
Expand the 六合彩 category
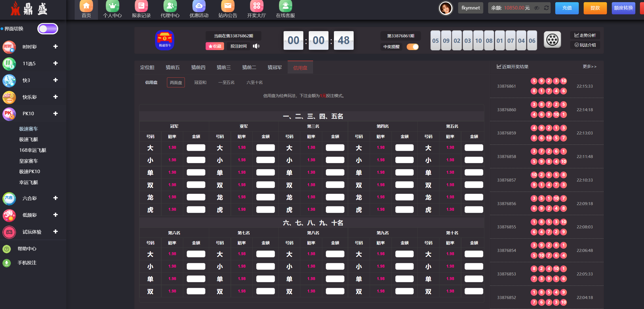coord(55,198)
